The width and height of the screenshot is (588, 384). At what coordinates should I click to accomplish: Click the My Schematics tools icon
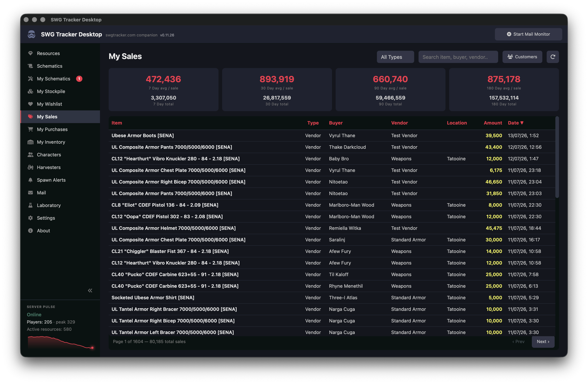point(30,78)
